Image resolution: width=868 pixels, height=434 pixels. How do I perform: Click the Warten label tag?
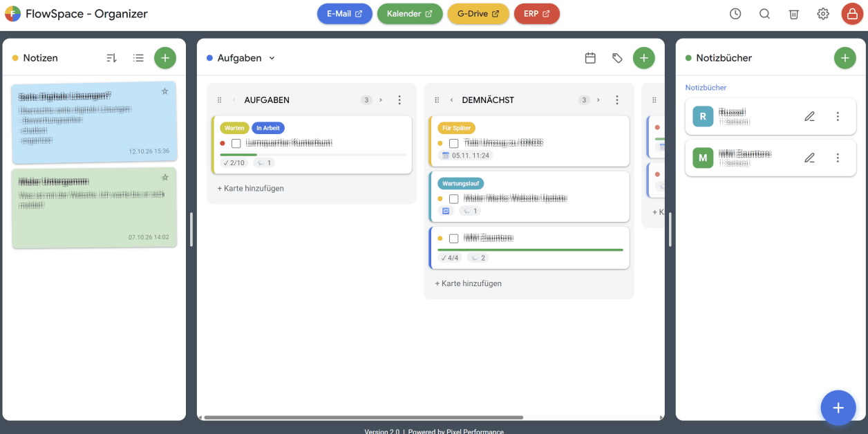click(234, 128)
